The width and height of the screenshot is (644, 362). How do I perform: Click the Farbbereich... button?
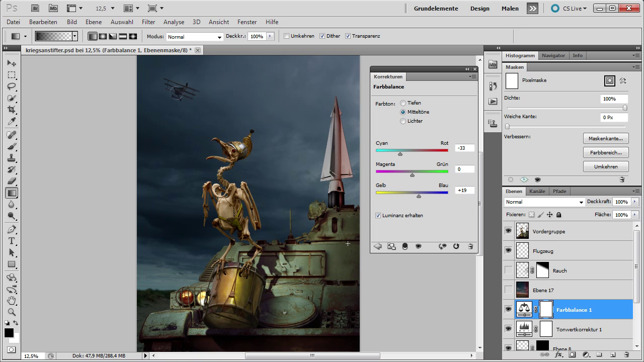pyautogui.click(x=606, y=152)
